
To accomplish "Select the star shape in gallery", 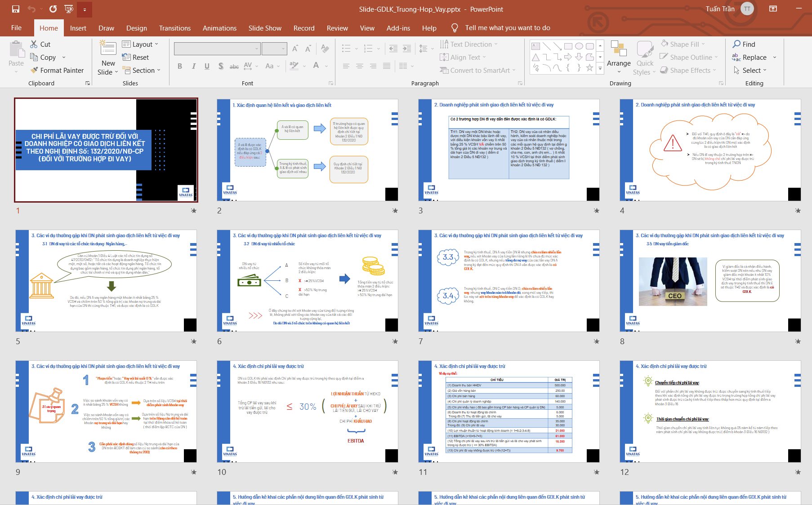I will point(589,68).
